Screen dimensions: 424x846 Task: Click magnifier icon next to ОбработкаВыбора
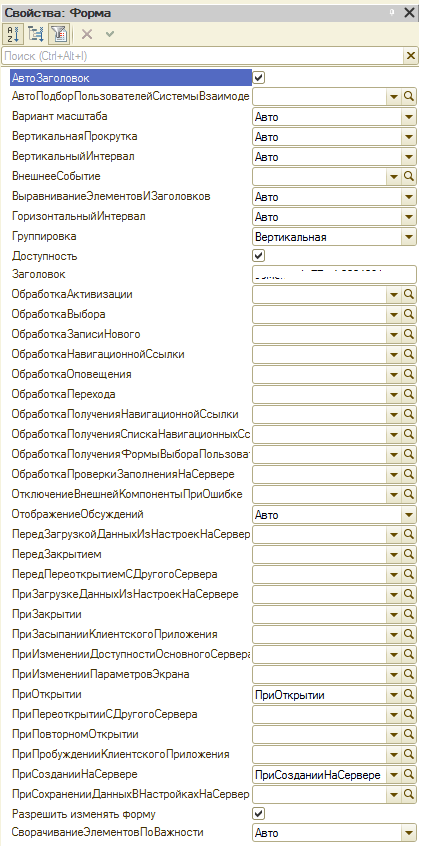click(x=409, y=315)
